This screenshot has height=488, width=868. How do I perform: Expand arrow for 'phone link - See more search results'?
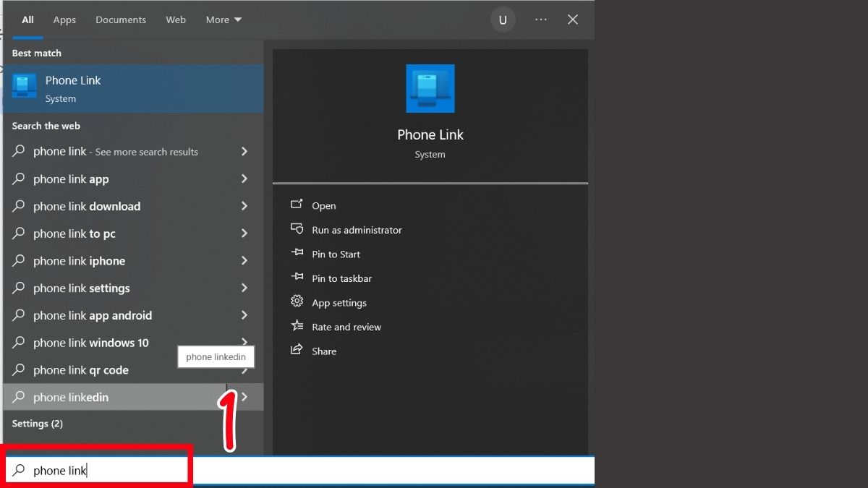click(x=244, y=151)
